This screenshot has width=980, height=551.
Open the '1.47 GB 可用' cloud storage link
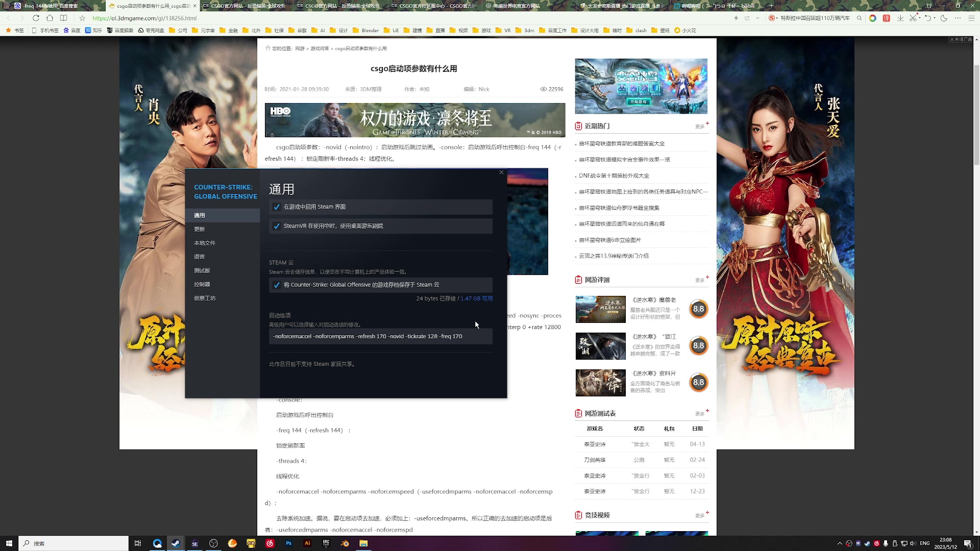coord(476,298)
